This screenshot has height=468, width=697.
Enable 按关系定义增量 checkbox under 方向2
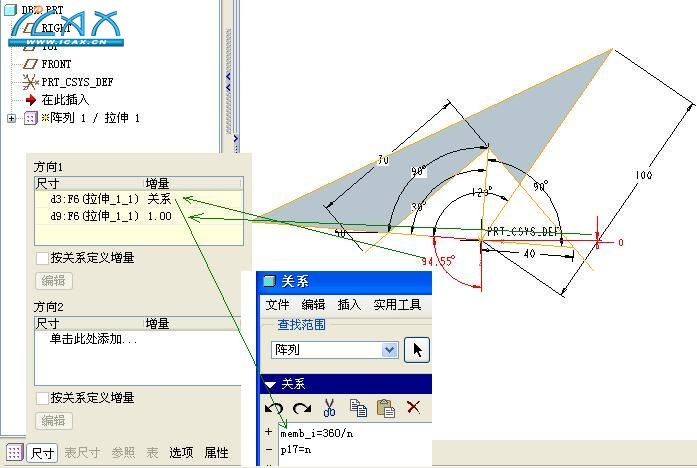point(42,398)
